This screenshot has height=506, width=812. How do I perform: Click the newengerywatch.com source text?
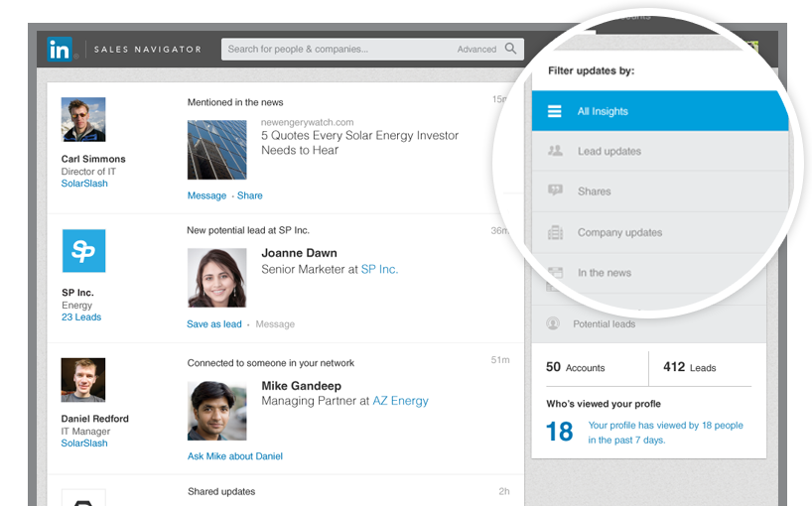click(307, 122)
